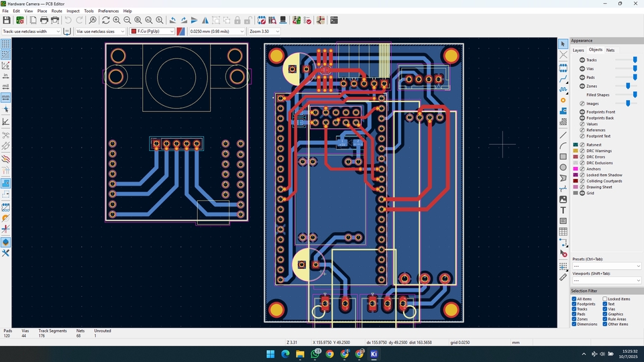Open the Route menu

[57, 11]
